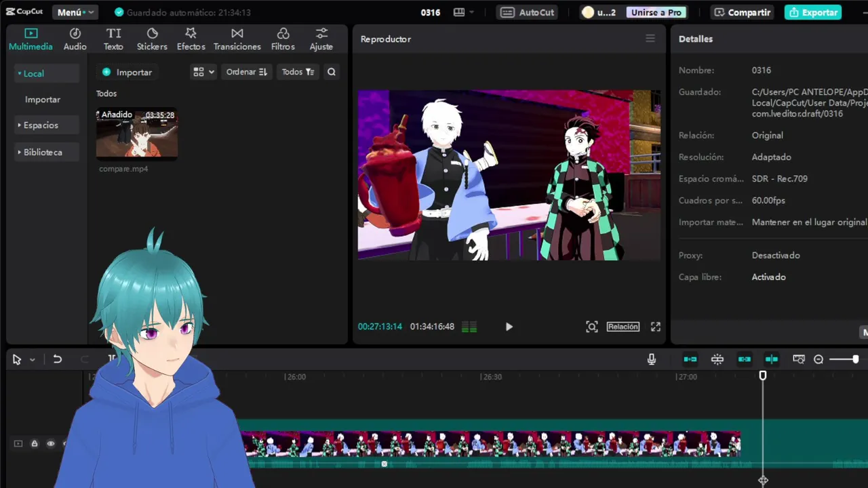The image size is (868, 488).
Task: Open the Ajuste tab
Action: coord(321,39)
